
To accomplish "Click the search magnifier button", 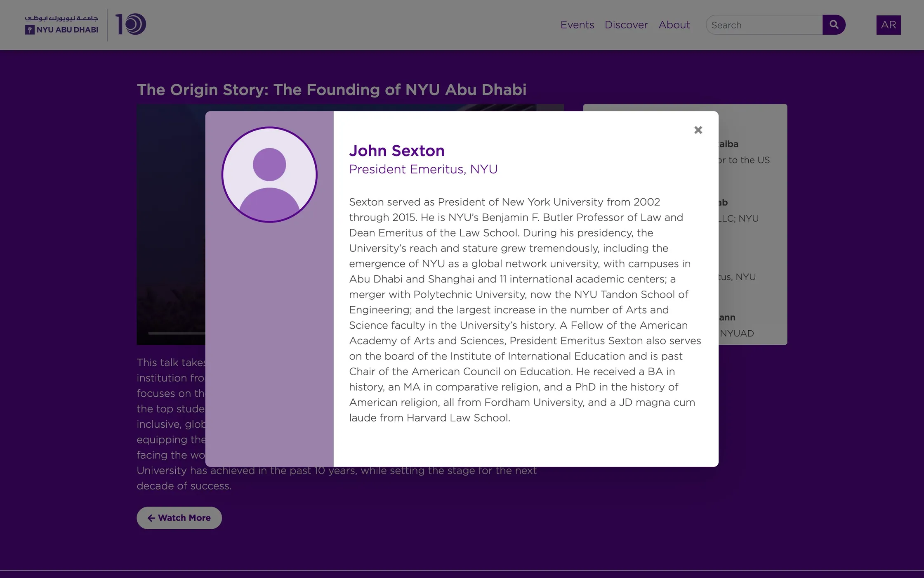I will pyautogui.click(x=834, y=25).
